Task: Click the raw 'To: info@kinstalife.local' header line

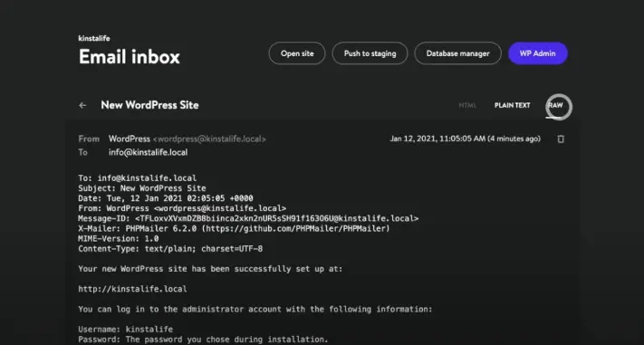Action: tap(138, 178)
